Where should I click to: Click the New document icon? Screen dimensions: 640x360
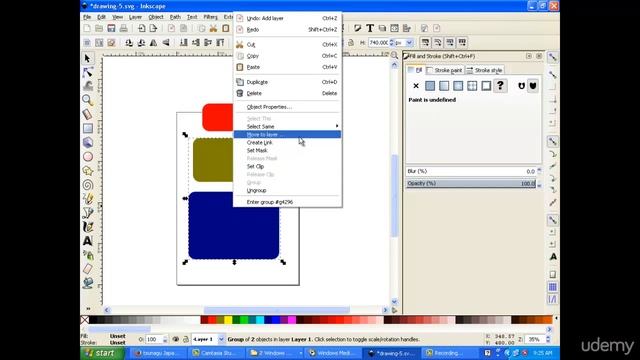click(87, 28)
